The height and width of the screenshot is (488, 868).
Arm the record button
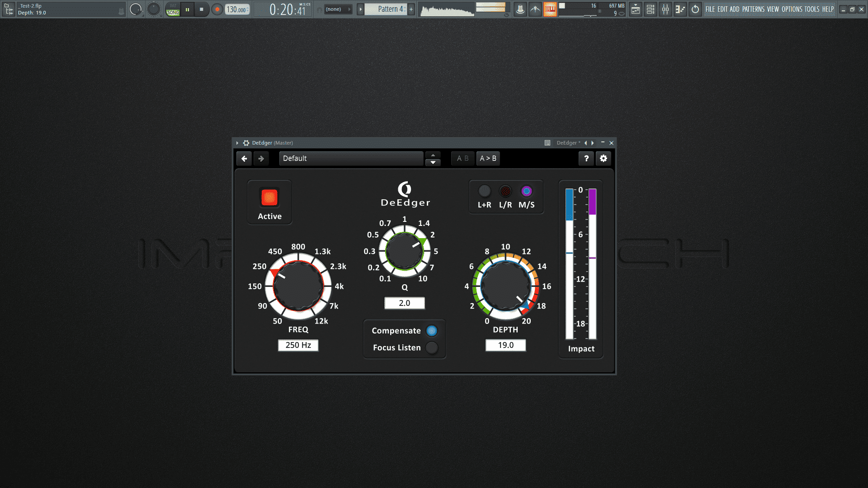[217, 9]
